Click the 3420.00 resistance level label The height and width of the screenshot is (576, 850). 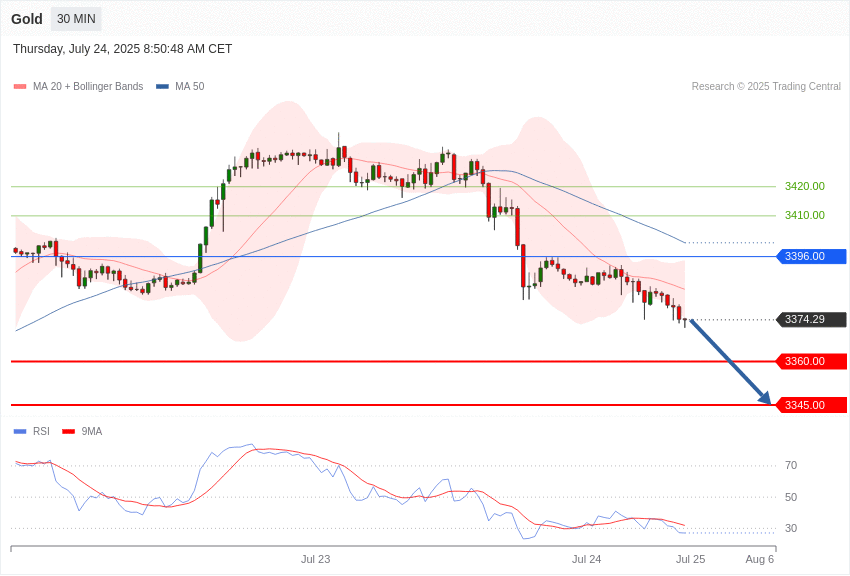click(x=804, y=186)
